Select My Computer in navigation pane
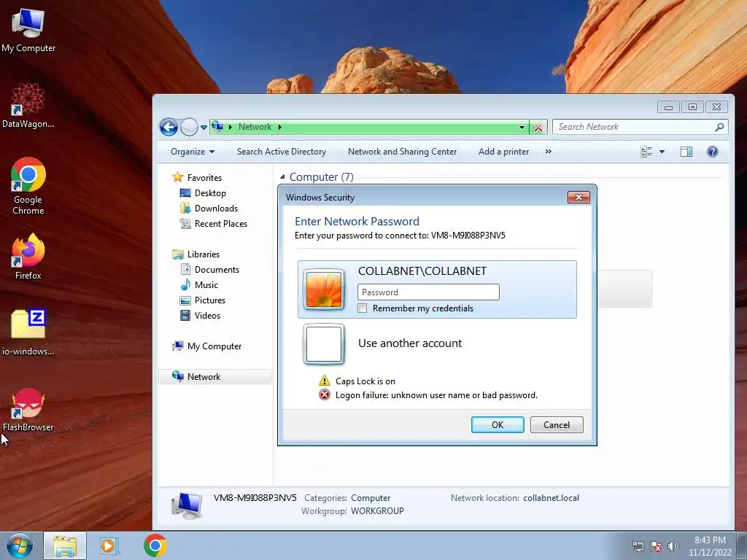Viewport: 747px width, 560px height. pos(214,346)
